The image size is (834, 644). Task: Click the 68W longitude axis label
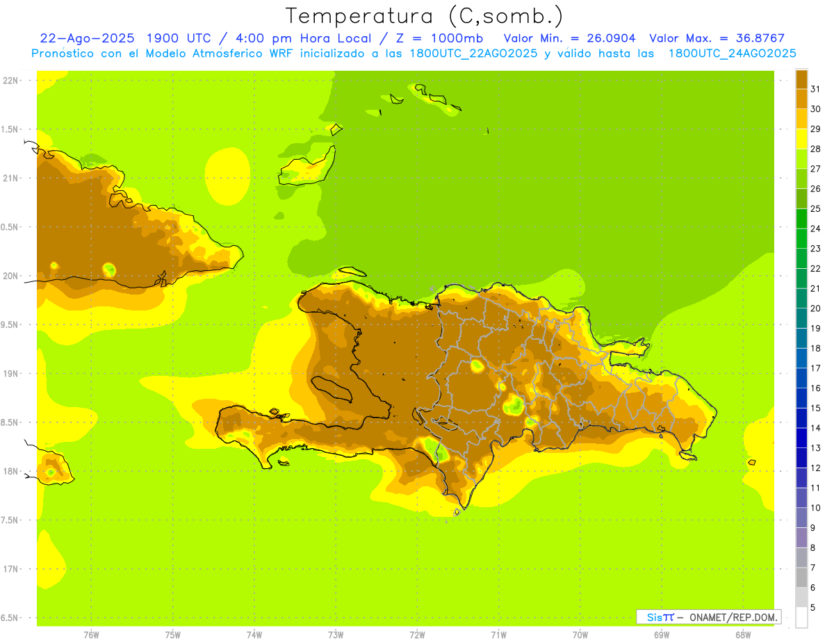coord(743,635)
